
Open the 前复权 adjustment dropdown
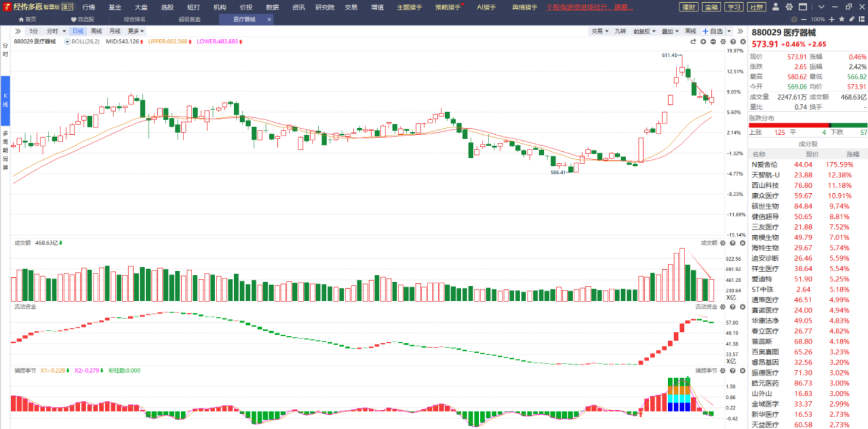pyautogui.click(x=644, y=31)
